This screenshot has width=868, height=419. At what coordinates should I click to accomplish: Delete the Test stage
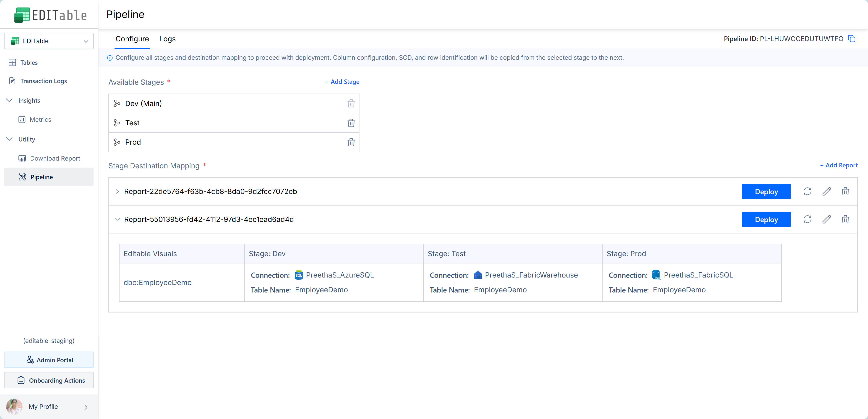click(351, 123)
